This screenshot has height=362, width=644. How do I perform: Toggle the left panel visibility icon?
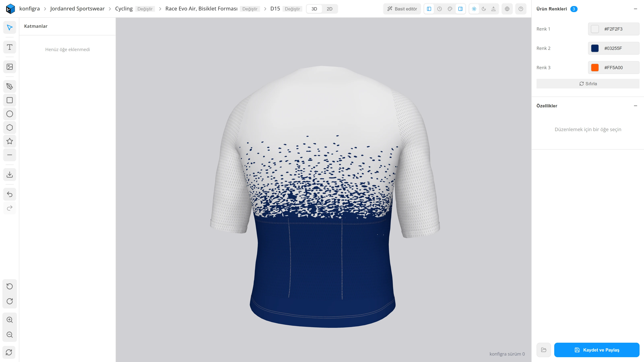click(x=429, y=9)
